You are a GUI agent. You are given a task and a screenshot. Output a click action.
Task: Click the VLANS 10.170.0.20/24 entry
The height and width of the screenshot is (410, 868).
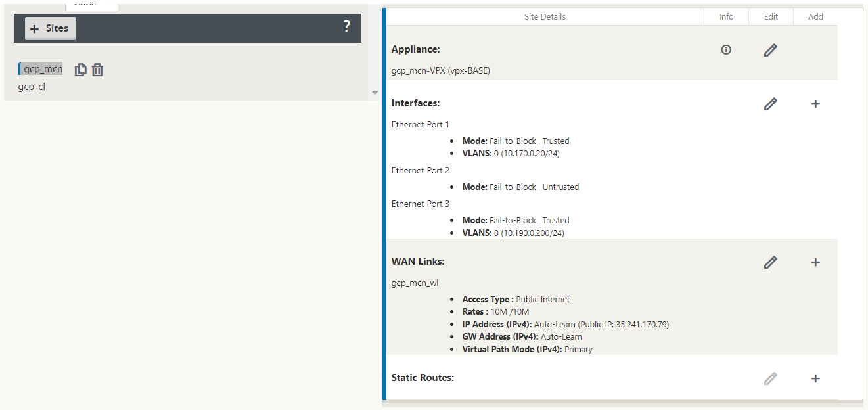pyautogui.click(x=511, y=154)
